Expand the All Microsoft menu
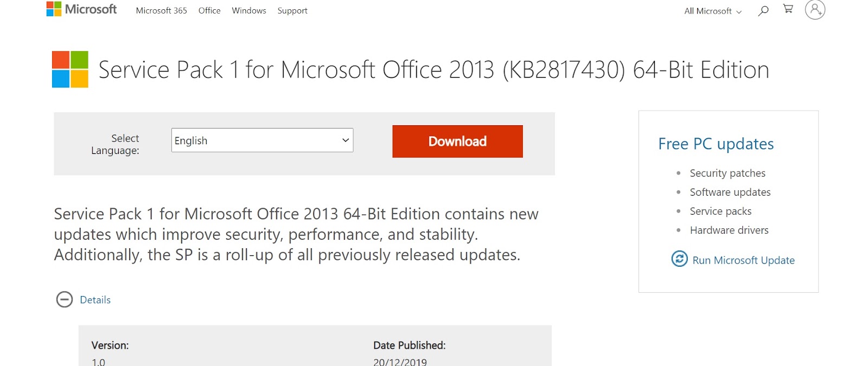 [x=712, y=11]
